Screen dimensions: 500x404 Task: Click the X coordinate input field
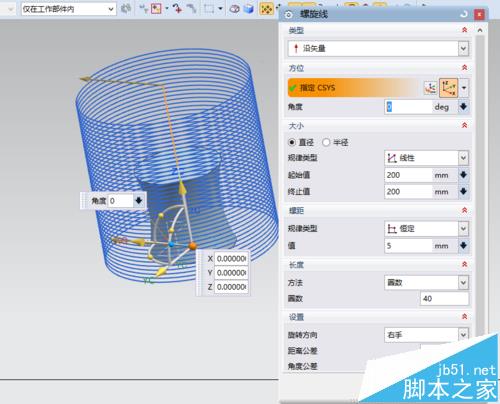(231, 259)
